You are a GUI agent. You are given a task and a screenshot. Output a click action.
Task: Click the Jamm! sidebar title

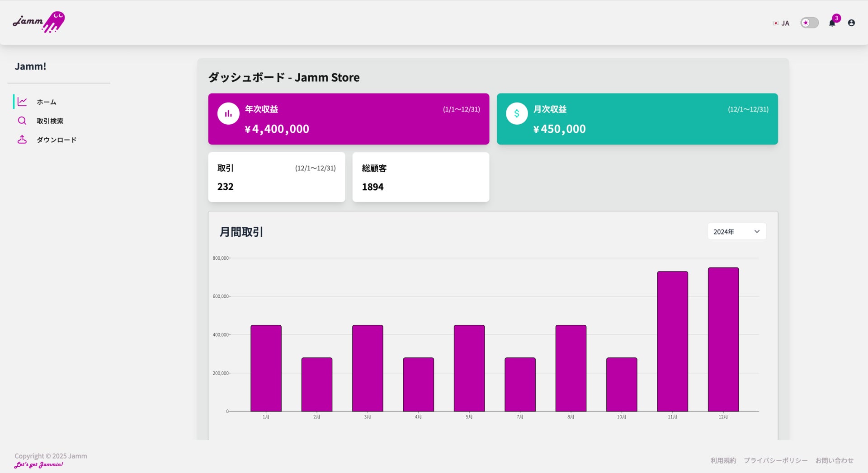point(30,66)
